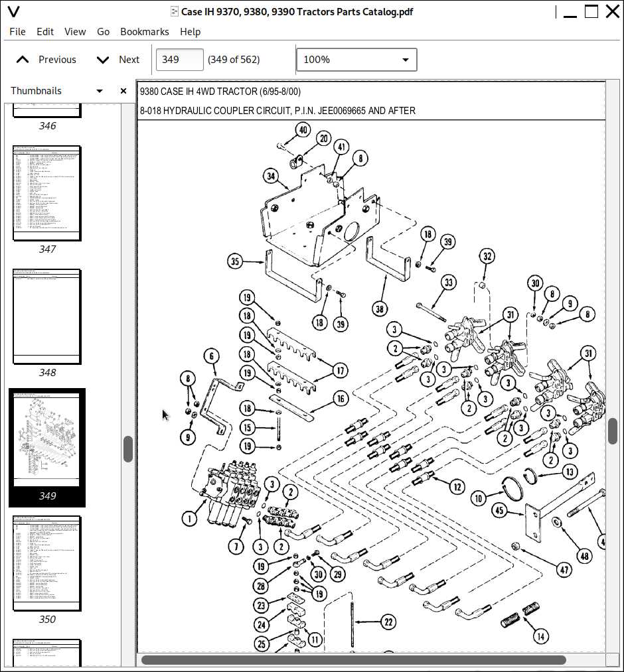Screen dimensions: 624x672
Task: Select page 349 thumbnail
Action: (47, 447)
